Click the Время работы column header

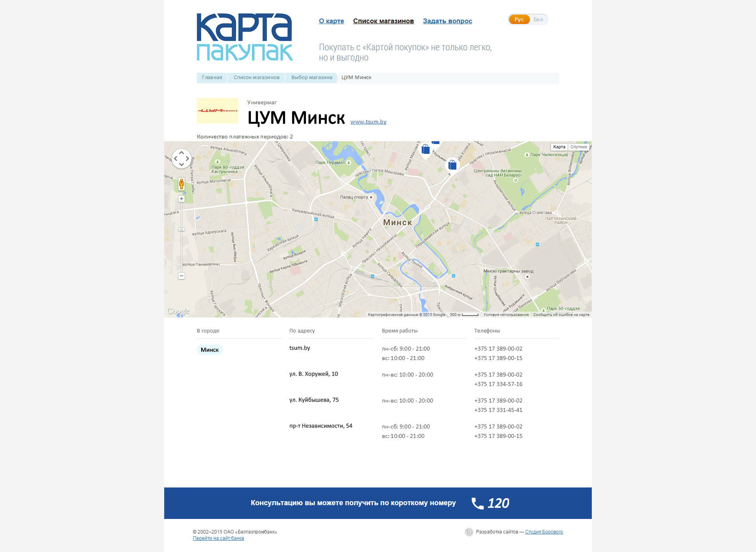(x=400, y=330)
